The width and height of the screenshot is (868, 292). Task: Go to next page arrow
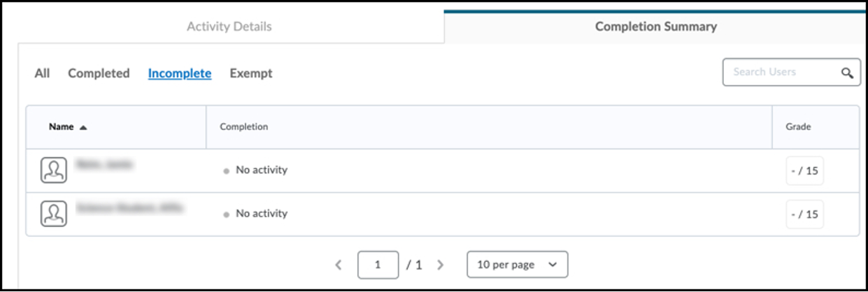click(x=440, y=265)
